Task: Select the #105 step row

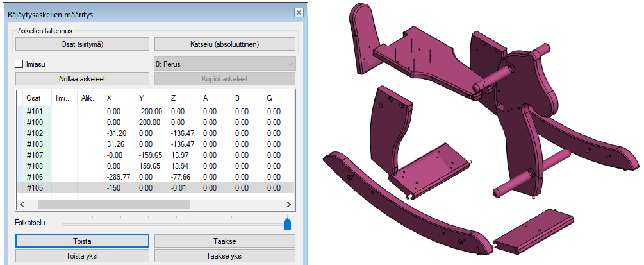Action: (35, 187)
